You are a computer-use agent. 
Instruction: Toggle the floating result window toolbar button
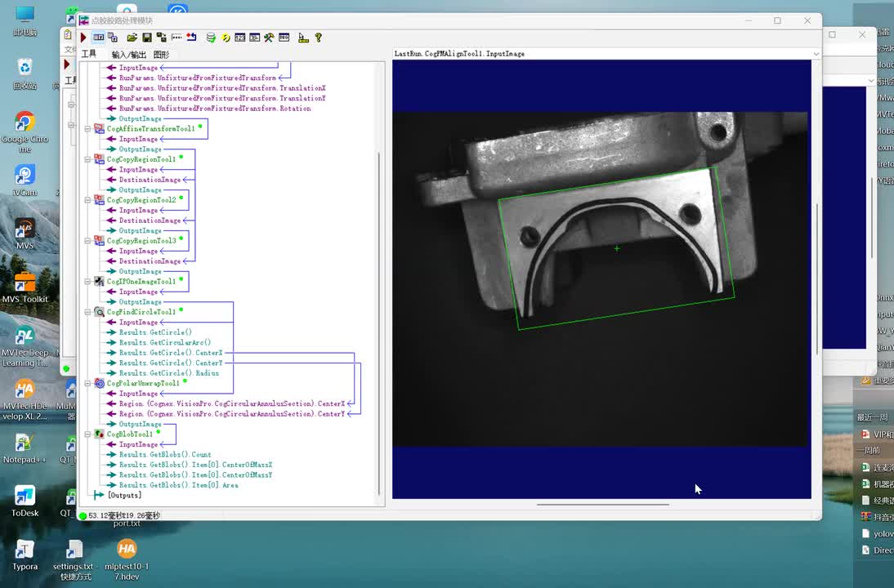pyautogui.click(x=113, y=38)
